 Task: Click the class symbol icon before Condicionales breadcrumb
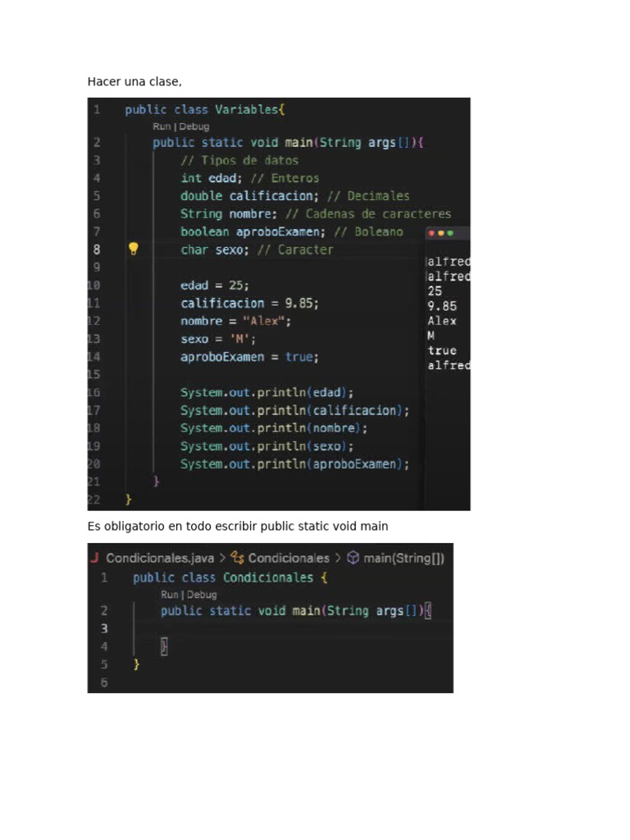237,558
